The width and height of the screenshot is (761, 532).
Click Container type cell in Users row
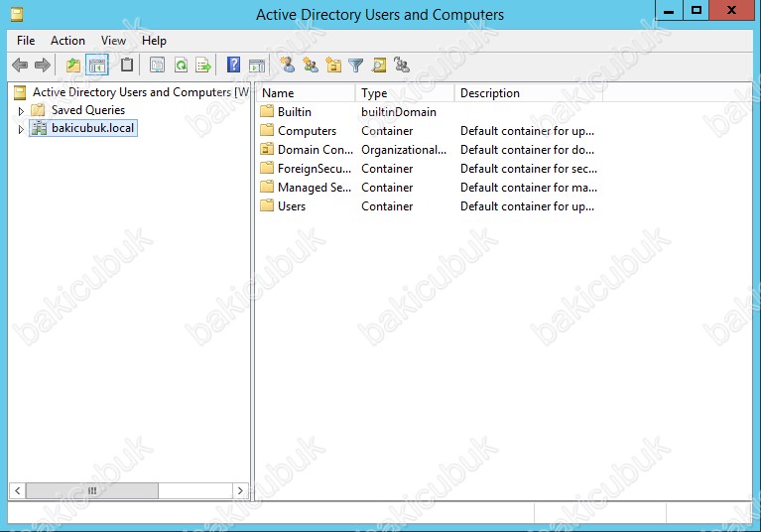point(387,206)
